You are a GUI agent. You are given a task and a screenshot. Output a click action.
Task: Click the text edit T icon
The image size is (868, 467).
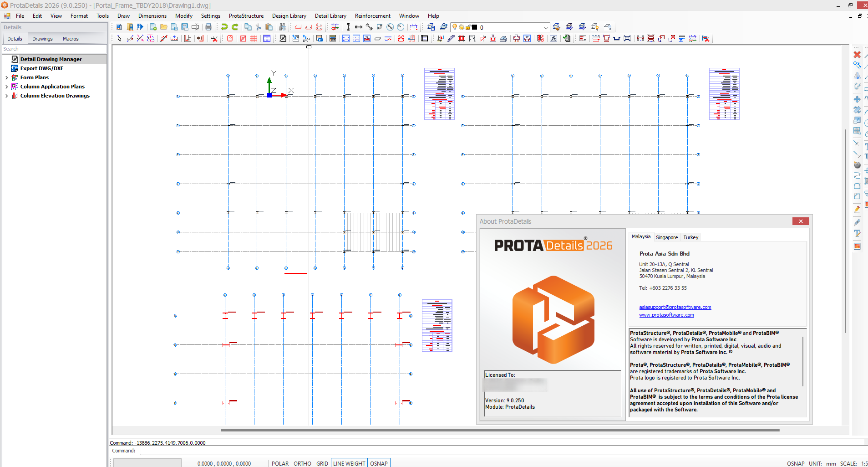(857, 233)
